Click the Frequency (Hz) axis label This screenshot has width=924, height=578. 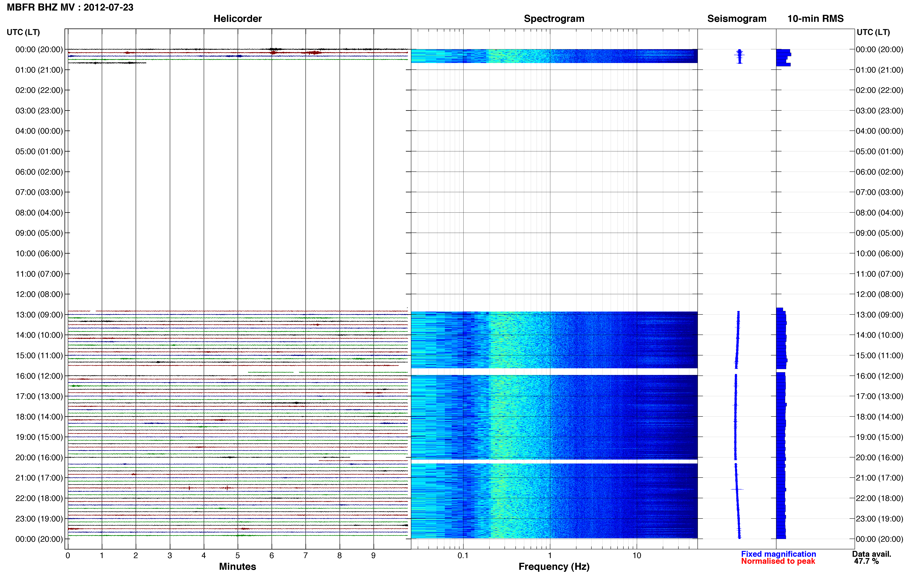tap(554, 566)
